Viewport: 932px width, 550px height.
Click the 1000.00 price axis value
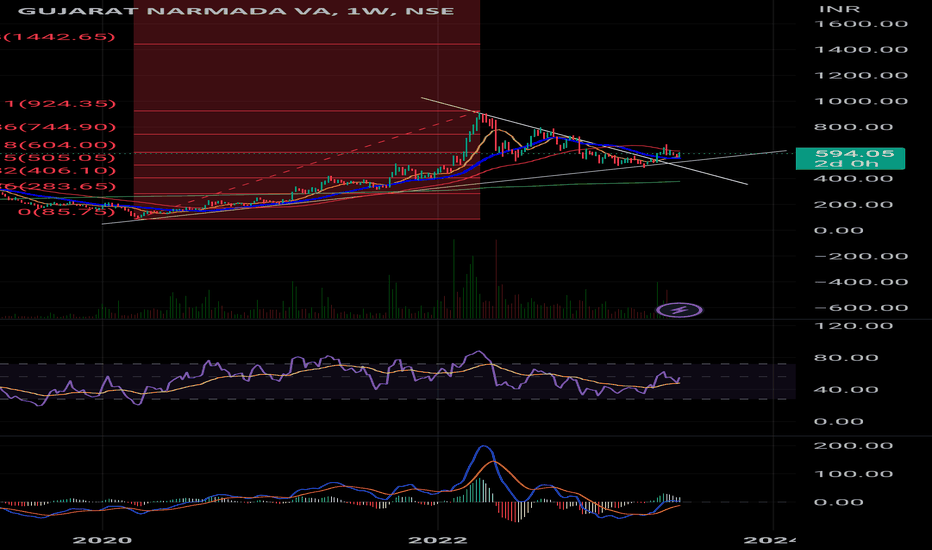coord(861,101)
